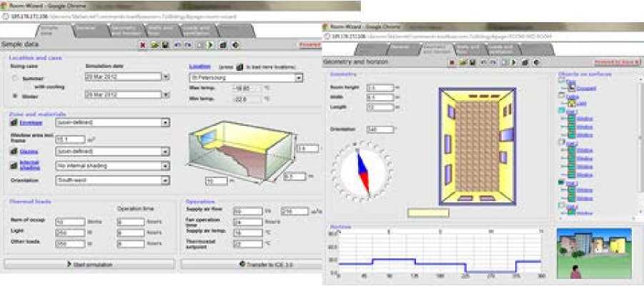This screenshot has width=644, height=286.
Task: Click the icon beside the Internal shading link
Action: point(13,165)
